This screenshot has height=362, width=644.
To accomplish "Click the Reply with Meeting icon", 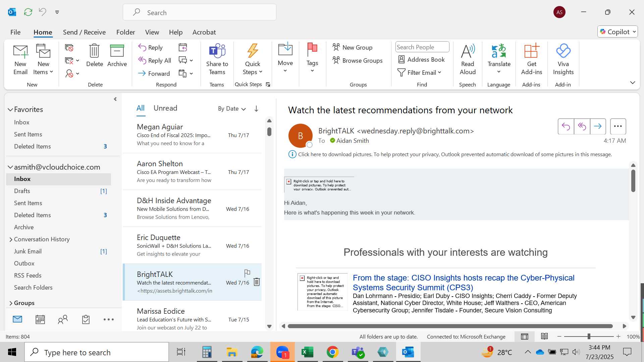I will coord(183,47).
